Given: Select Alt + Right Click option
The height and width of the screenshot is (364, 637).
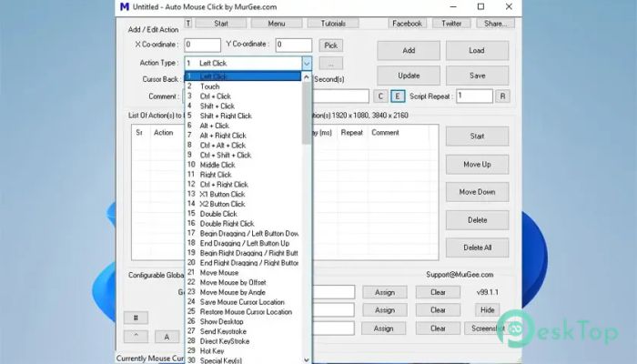Looking at the screenshot, I should (x=243, y=136).
